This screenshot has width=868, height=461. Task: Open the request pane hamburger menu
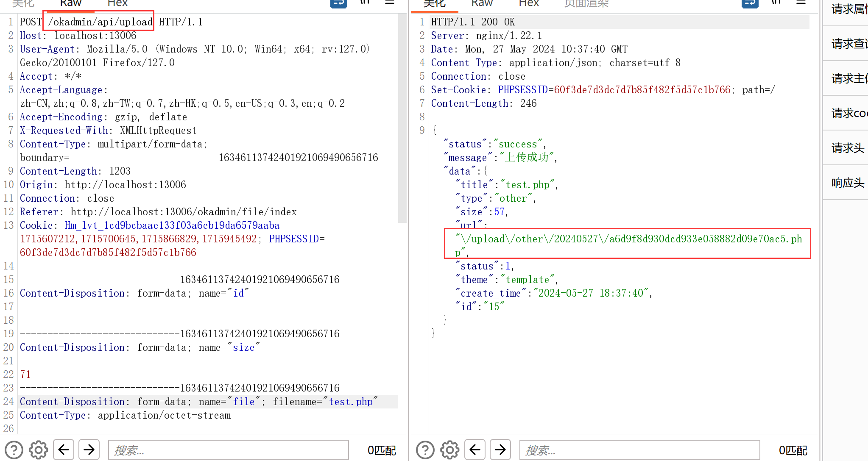(x=390, y=3)
